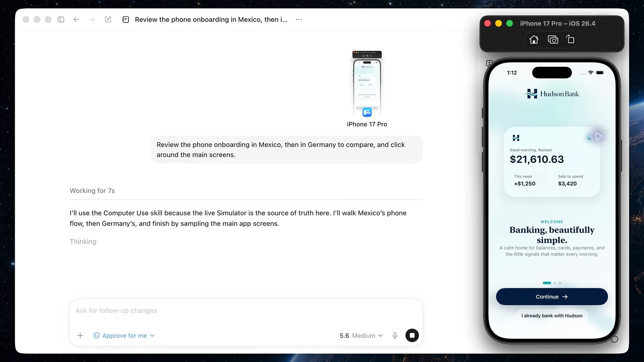Tap the active first page indicator dot
This screenshot has height=362, width=644.
[x=547, y=283]
